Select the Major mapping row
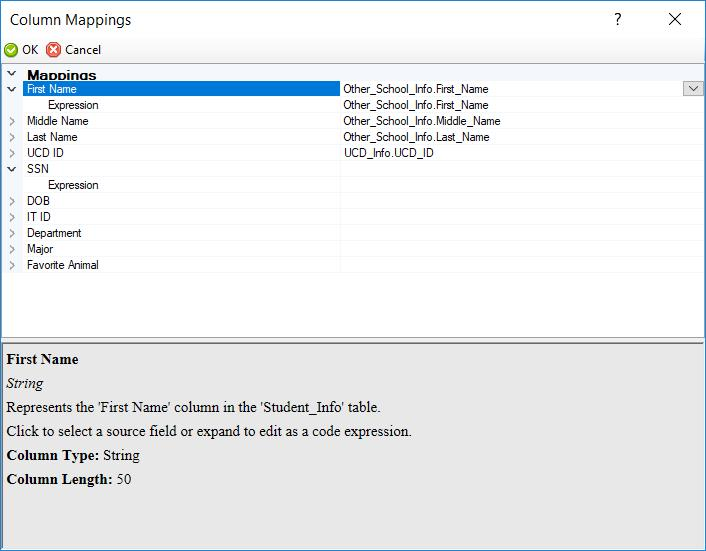Screen dimensions: 706x551 click(40, 249)
